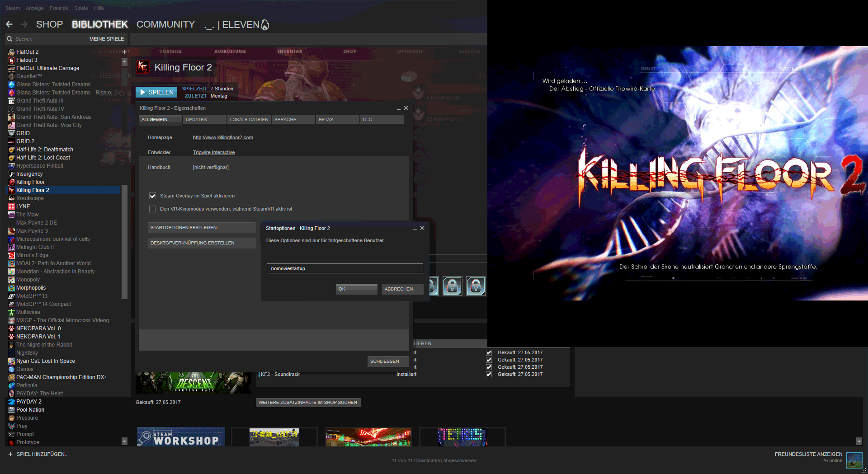Open the Steam menu
The image size is (868, 474).
(13, 8)
